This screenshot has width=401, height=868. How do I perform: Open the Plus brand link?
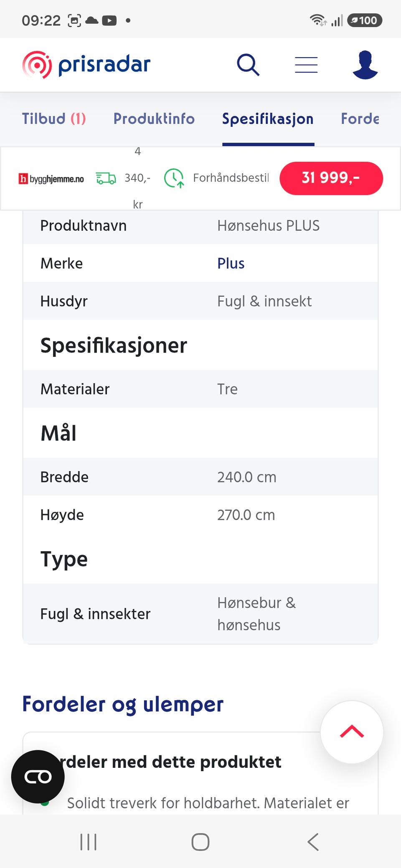[231, 263]
